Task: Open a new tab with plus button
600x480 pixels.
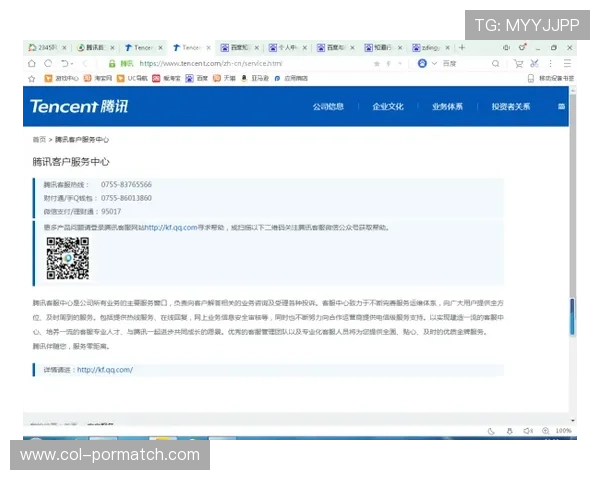Action: [x=462, y=47]
